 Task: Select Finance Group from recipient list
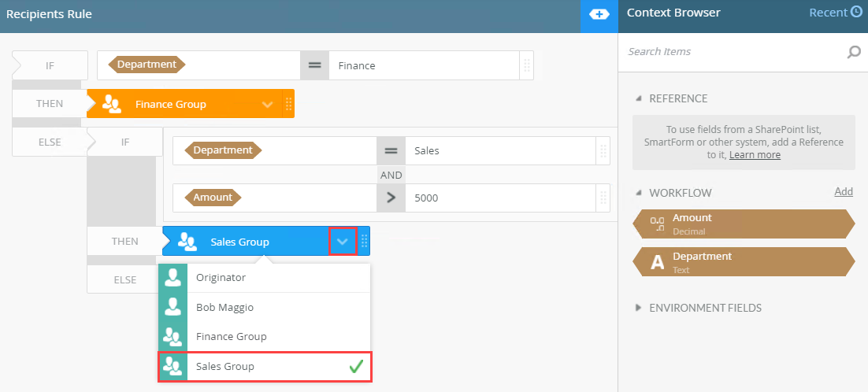[265, 337]
